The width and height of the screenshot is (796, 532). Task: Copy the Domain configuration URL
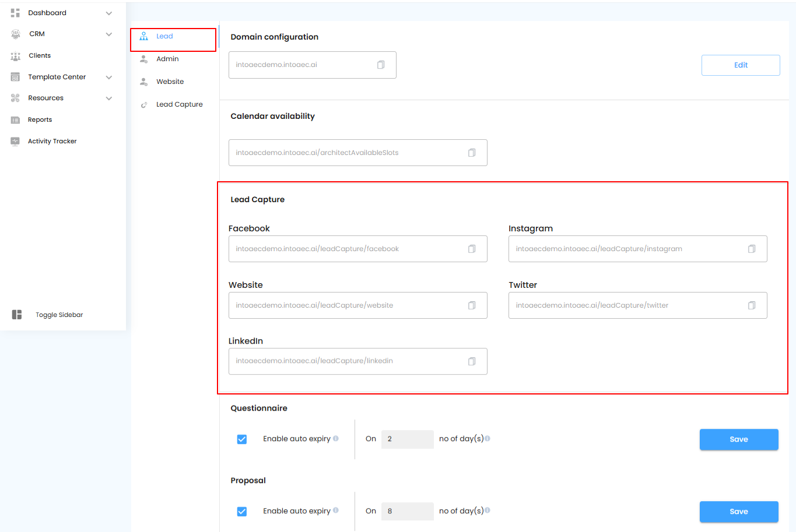[x=381, y=65]
